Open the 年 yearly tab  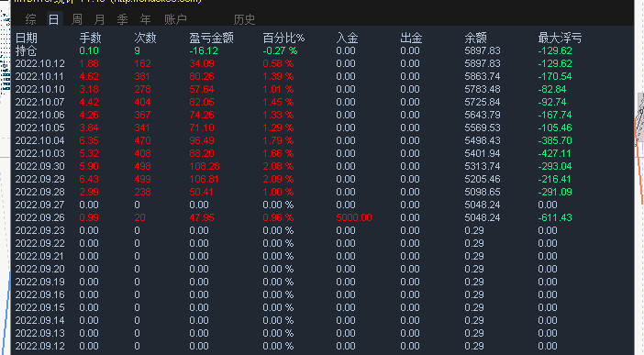tap(145, 19)
